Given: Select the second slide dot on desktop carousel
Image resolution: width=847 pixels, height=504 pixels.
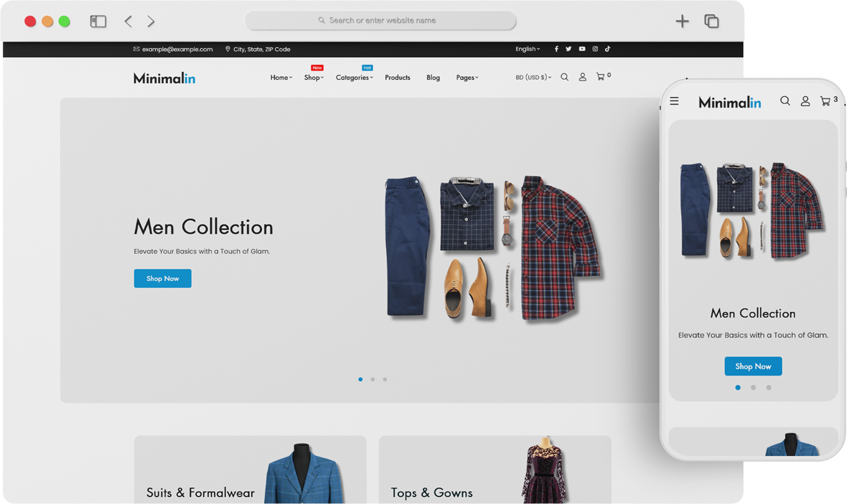Looking at the screenshot, I should tap(373, 379).
